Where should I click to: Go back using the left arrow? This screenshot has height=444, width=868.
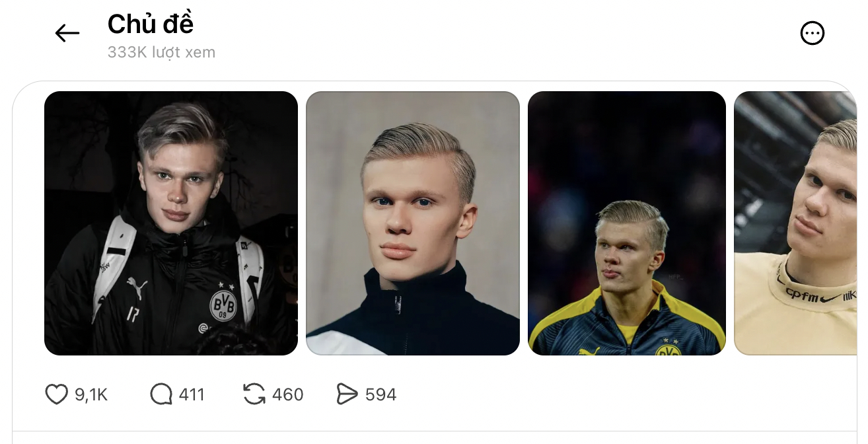[67, 33]
